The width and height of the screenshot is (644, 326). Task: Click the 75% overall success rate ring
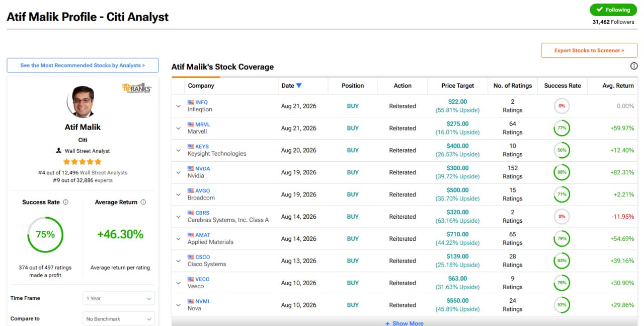pyautogui.click(x=45, y=234)
